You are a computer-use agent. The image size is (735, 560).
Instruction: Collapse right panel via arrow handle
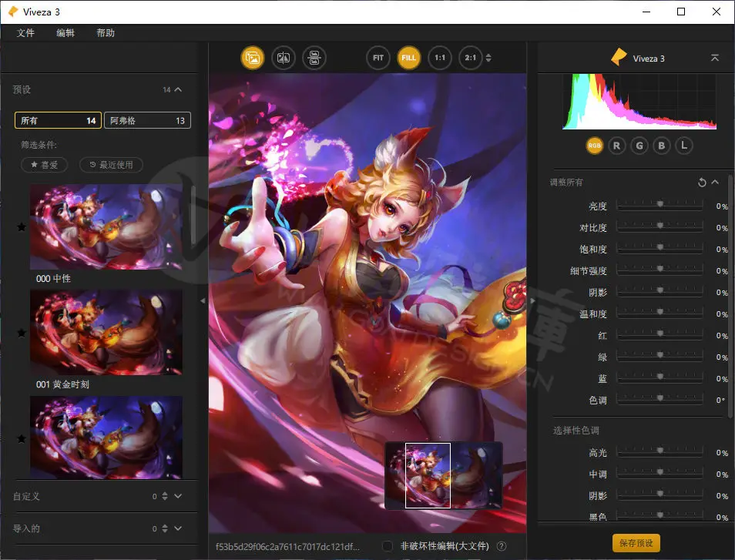pyautogui.click(x=532, y=301)
